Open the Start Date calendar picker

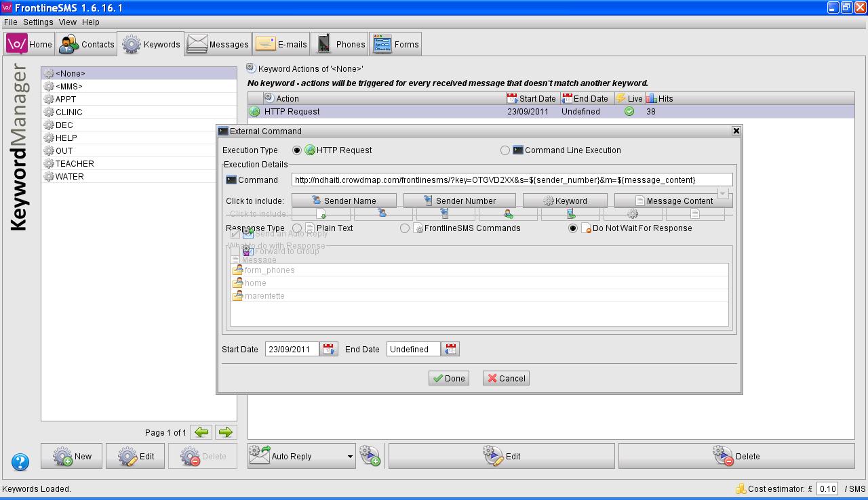(x=329, y=350)
